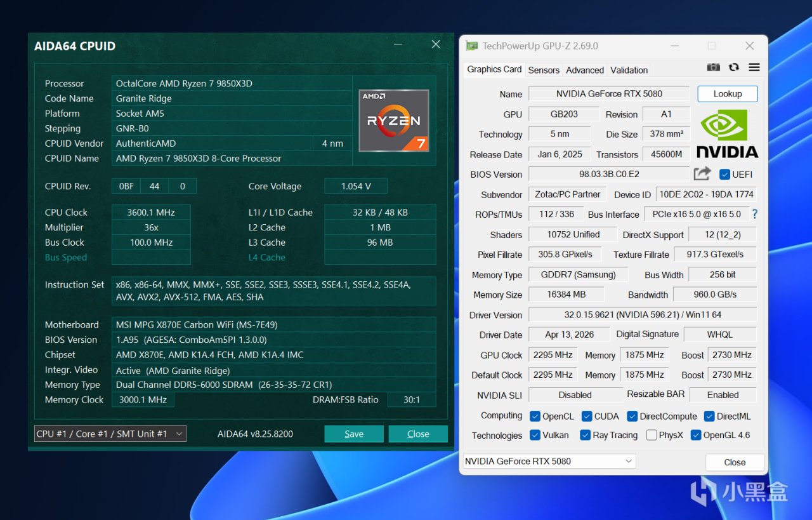
Task: Click the Socket AM5 platform value
Action: coord(232,114)
